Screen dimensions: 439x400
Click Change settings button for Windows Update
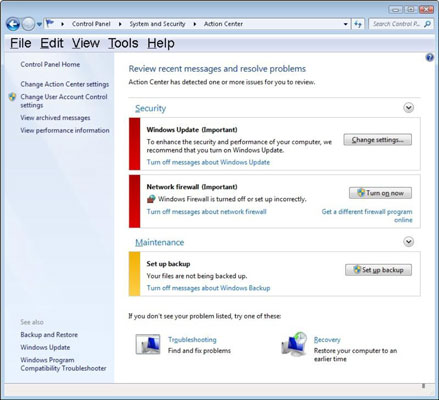[378, 140]
